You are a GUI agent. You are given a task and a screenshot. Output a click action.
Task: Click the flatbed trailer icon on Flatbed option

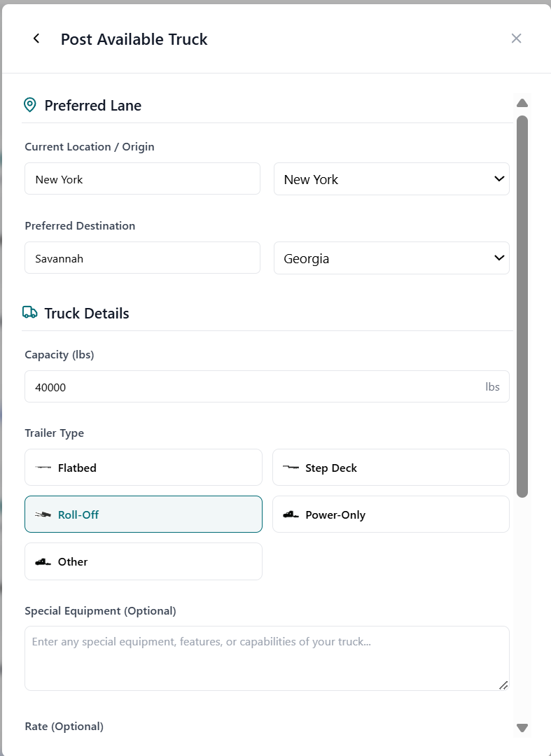click(42, 467)
